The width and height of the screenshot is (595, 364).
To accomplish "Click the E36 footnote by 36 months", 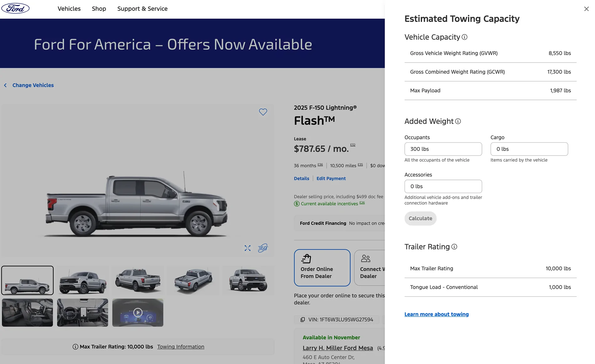I will [x=320, y=165].
